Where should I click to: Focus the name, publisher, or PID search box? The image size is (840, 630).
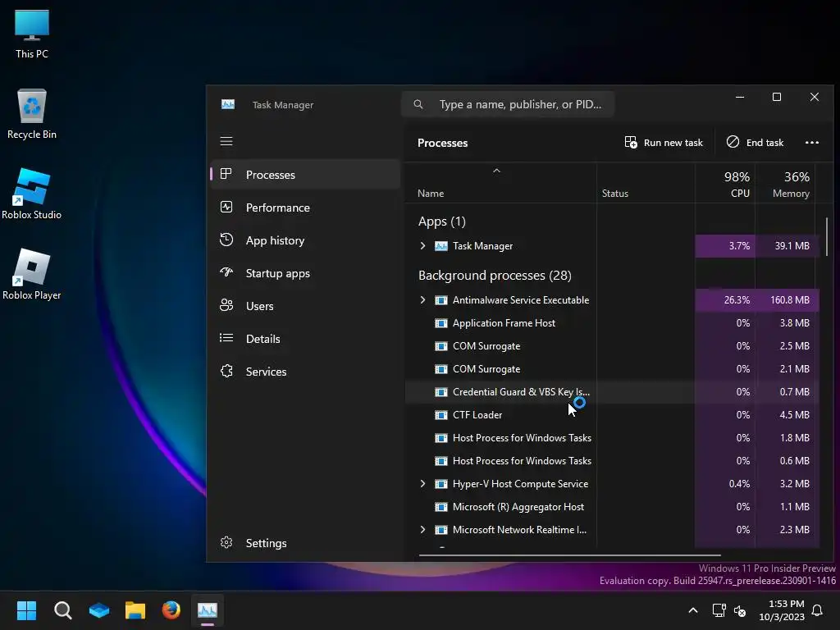507,104
